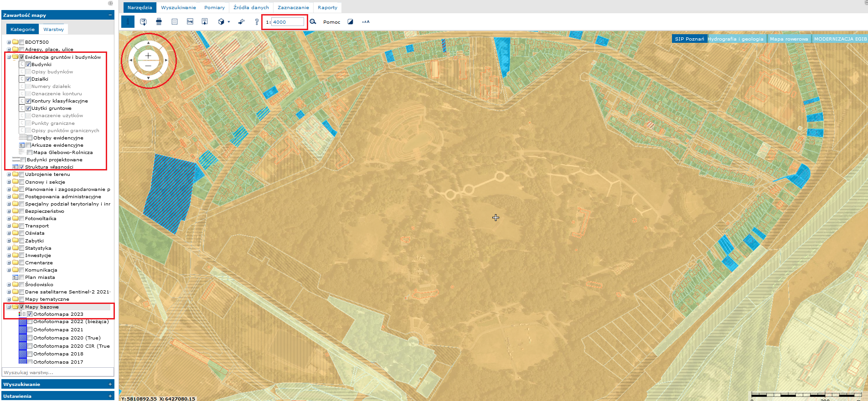This screenshot has width=868, height=401.
Task: Zoom in with the plus button
Action: tap(148, 56)
